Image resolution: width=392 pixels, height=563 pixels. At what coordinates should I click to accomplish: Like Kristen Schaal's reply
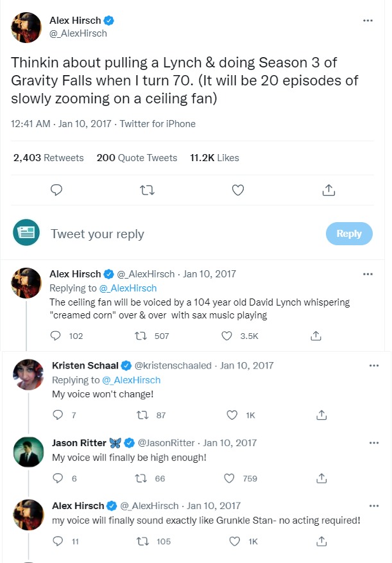(x=232, y=415)
